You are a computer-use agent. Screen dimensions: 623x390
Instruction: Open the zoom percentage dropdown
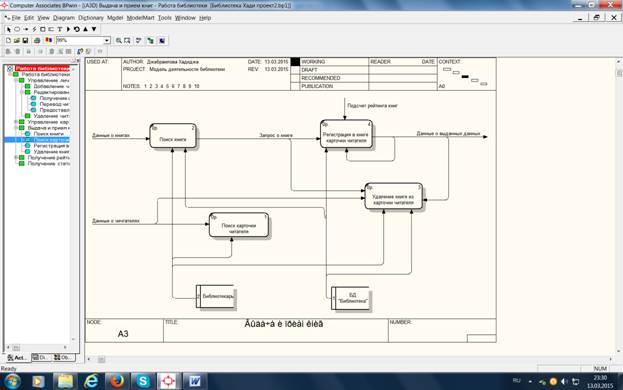(x=107, y=41)
